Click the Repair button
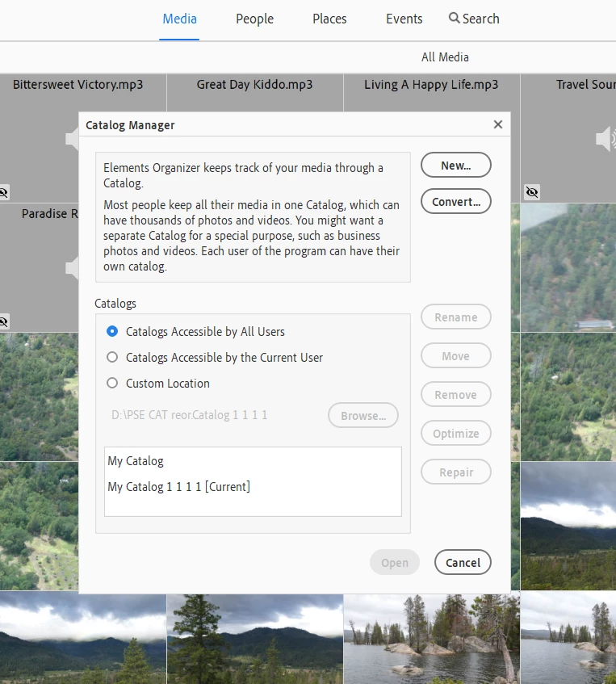Screen dimensions: 616x684 tap(456, 472)
